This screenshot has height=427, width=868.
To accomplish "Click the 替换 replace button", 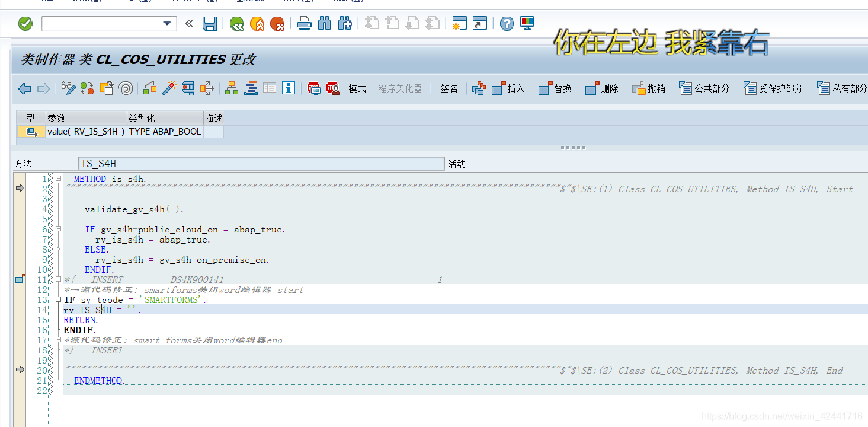I will coord(555,89).
